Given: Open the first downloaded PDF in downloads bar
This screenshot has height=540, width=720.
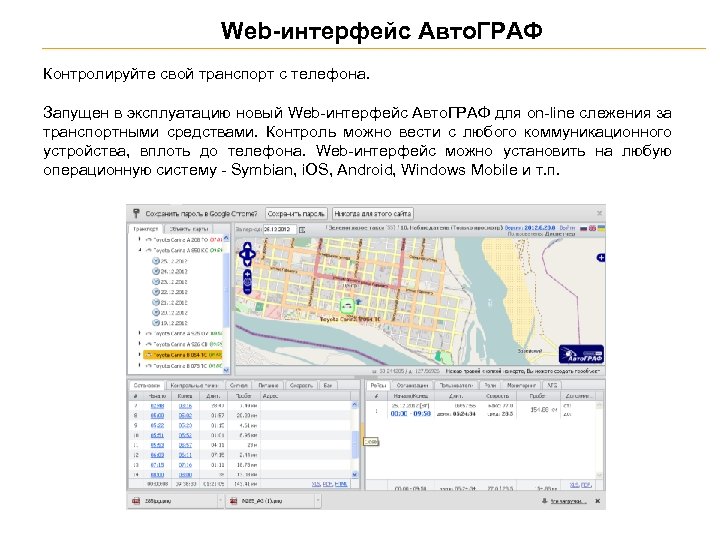Looking at the screenshot, I should (x=173, y=501).
